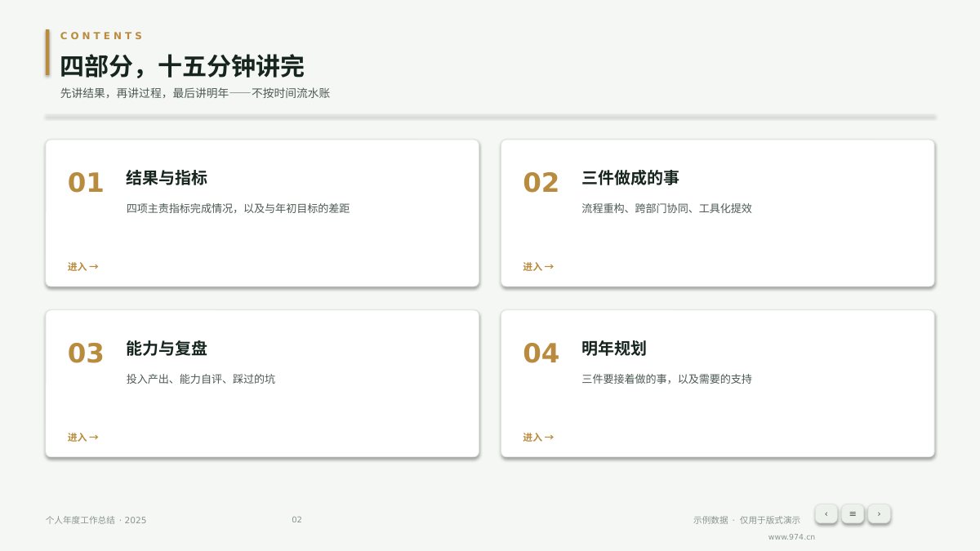Select text 流程重构、跨部门协同、工具化提效
Viewport: 980px width, 551px height.
[x=666, y=208]
